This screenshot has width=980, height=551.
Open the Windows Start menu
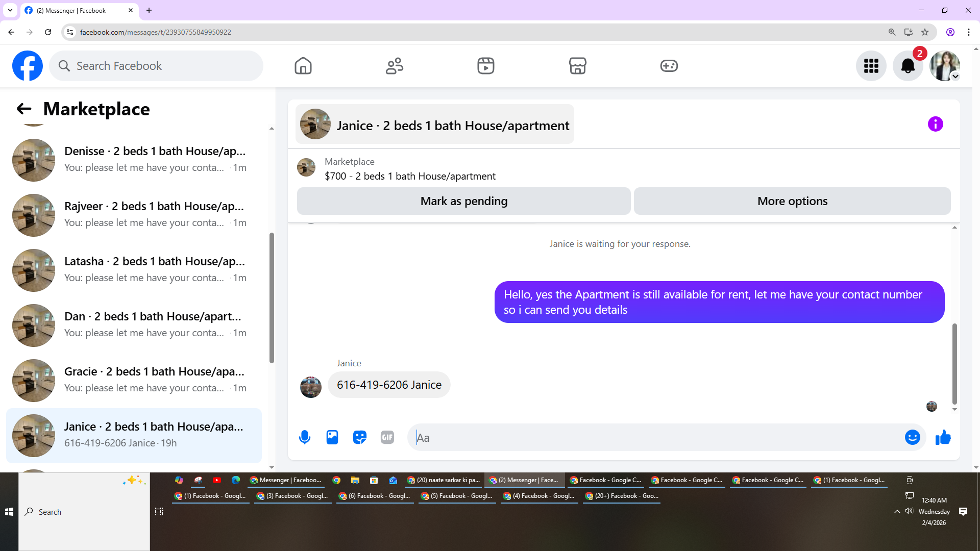coord(9,512)
